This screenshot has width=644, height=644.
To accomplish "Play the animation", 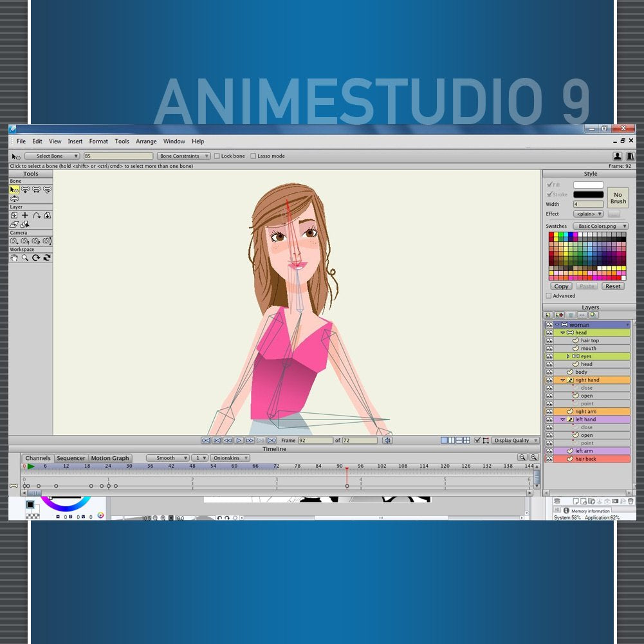I will pyautogui.click(x=239, y=440).
